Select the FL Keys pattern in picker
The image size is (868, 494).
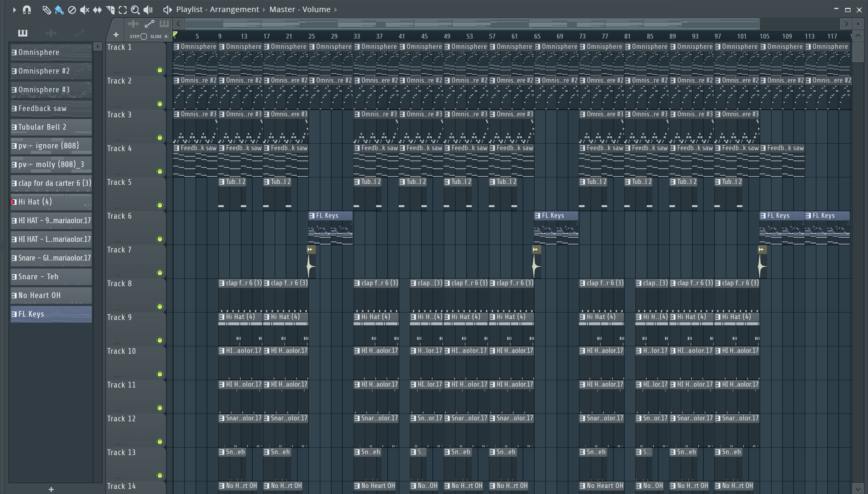pyautogui.click(x=51, y=314)
